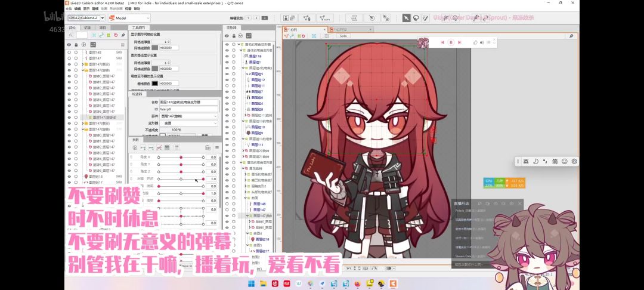Skip to next track in music player
The height and width of the screenshot is (290, 644).
(x=460, y=42)
